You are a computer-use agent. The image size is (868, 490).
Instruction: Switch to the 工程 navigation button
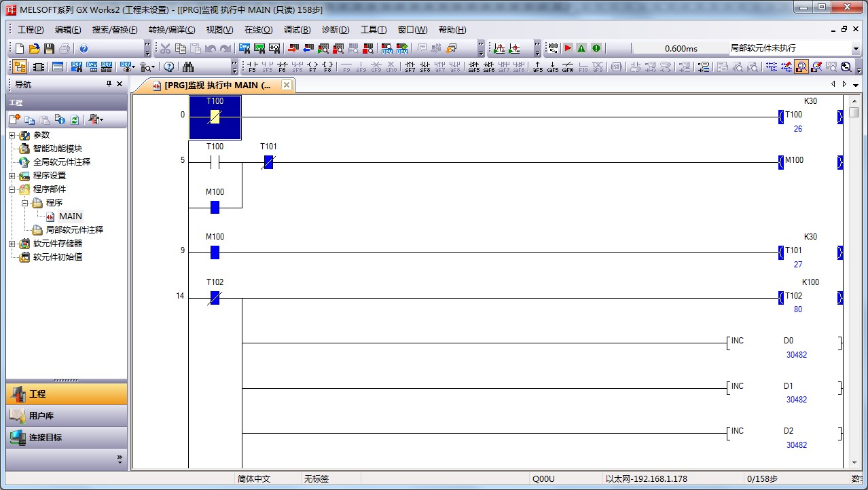point(67,394)
